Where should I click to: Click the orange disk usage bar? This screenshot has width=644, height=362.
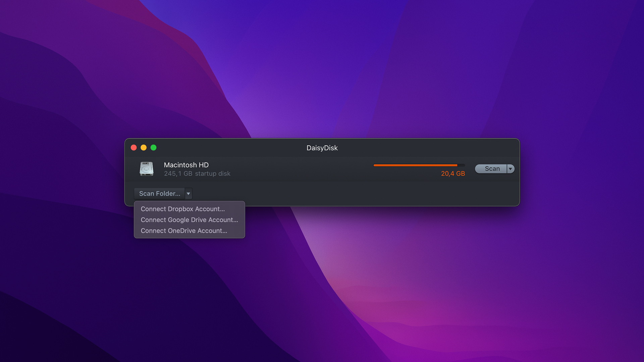(415, 165)
